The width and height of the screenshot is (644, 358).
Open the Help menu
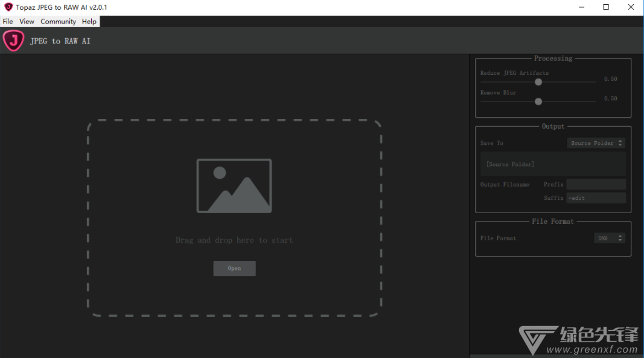tap(89, 21)
